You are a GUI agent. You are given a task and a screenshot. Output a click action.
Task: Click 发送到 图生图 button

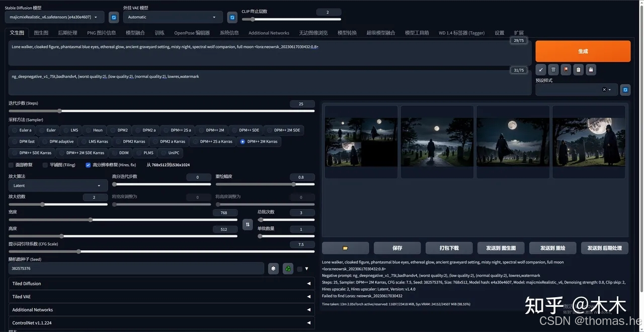pos(501,248)
